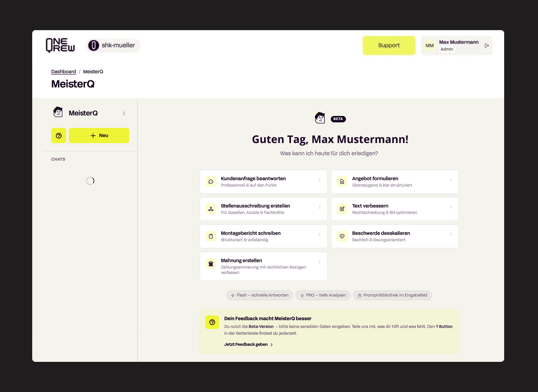Select PRO – tiefe Analysen chip

[323, 295]
